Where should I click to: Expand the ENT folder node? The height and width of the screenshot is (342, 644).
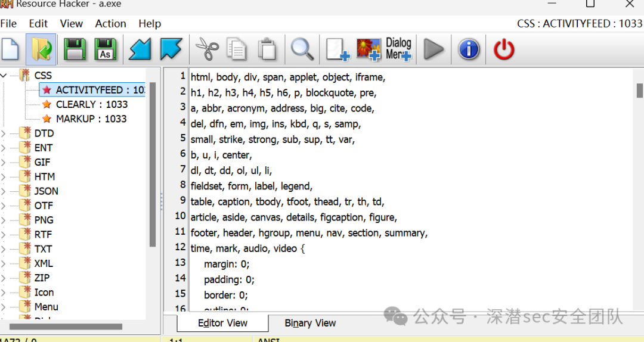(x=4, y=148)
